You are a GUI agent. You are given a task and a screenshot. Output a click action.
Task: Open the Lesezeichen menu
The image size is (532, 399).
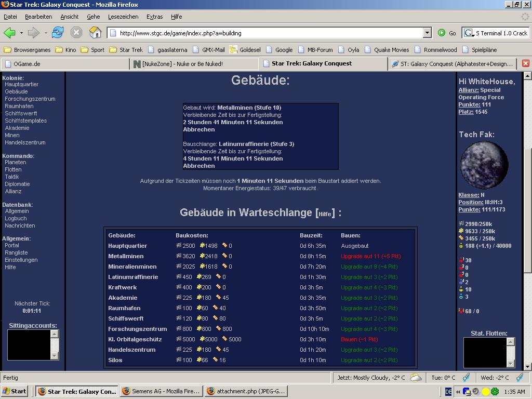[x=123, y=17]
